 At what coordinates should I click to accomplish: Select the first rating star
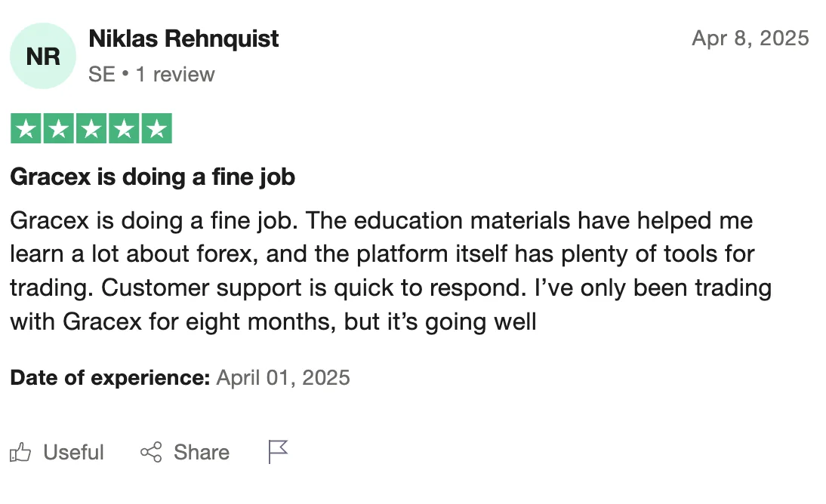[x=26, y=128]
